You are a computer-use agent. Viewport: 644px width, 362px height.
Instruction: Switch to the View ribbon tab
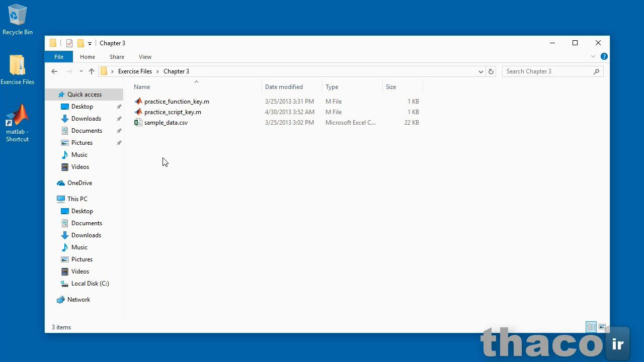pyautogui.click(x=145, y=57)
